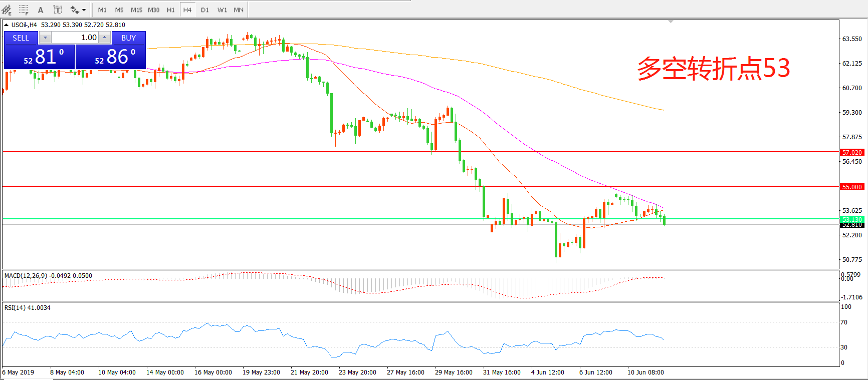The width and height of the screenshot is (868, 380).
Task: Select the D1 daily timeframe
Action: tap(204, 10)
